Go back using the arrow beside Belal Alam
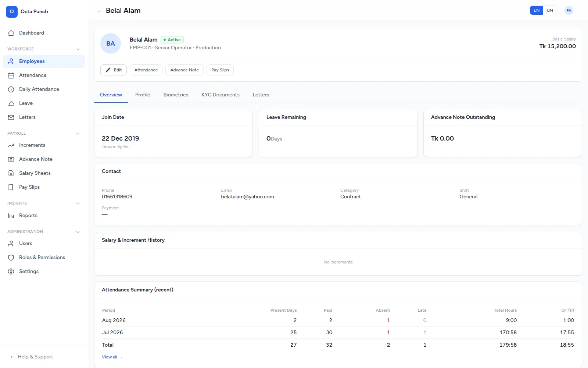The image size is (588, 368). coord(100,11)
